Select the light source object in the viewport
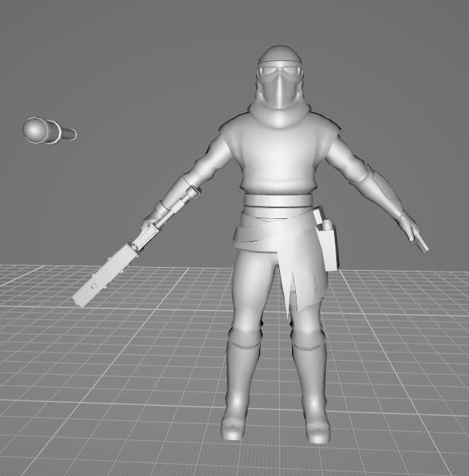 coord(50,131)
